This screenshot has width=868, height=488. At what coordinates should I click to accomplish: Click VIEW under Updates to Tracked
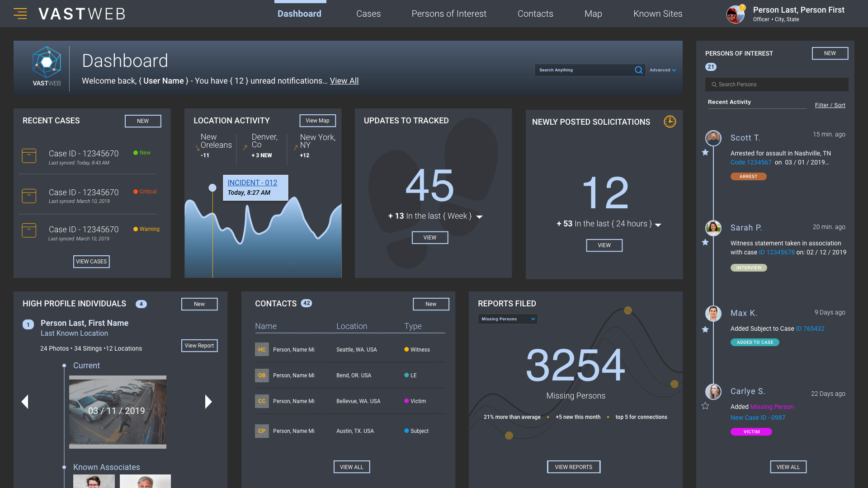430,238
